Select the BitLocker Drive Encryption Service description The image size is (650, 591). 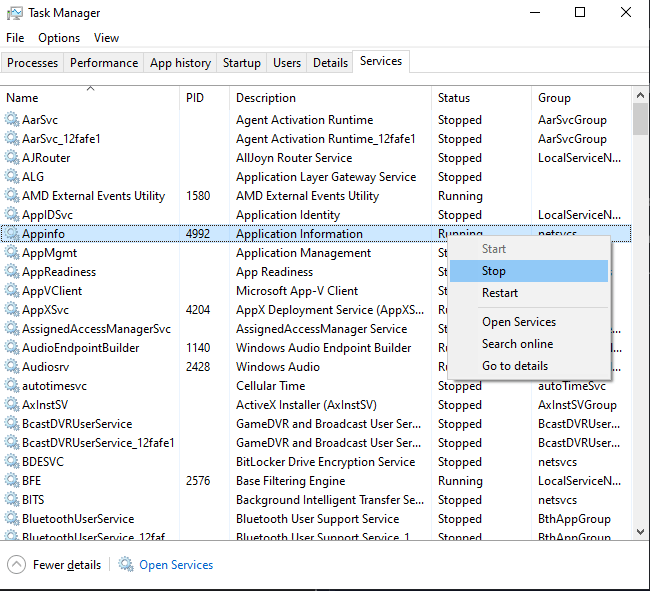pos(325,462)
